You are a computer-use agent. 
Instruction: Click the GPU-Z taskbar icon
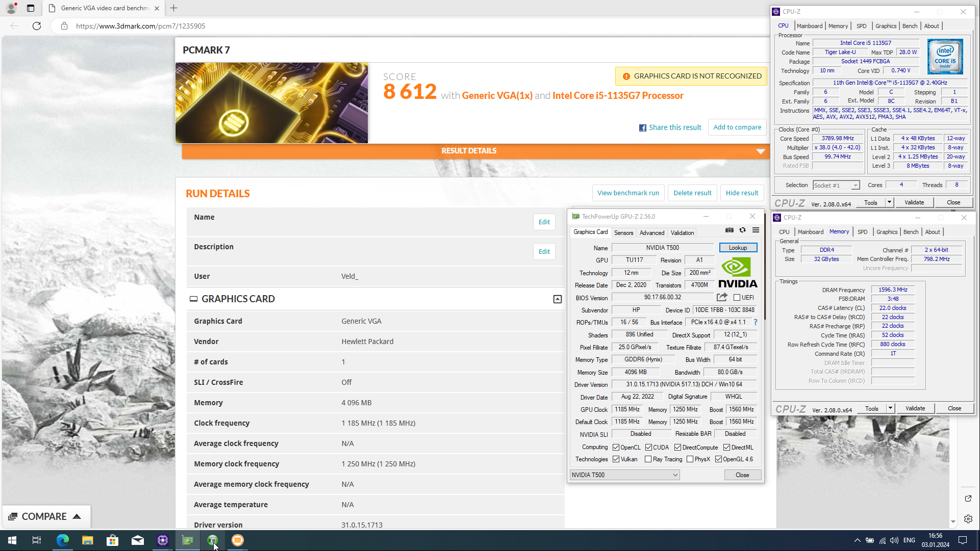pos(188,540)
